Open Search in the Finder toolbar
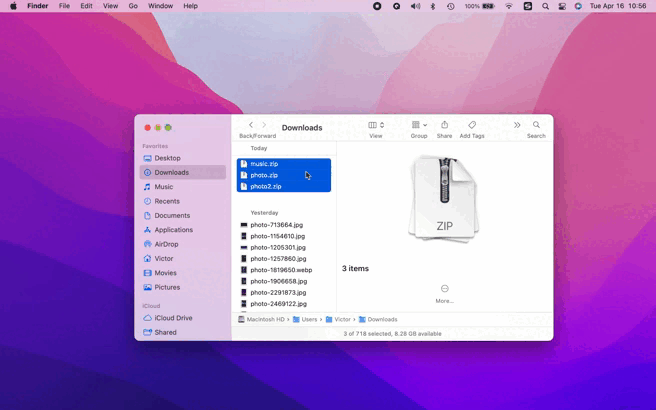656x410 pixels. [536, 125]
